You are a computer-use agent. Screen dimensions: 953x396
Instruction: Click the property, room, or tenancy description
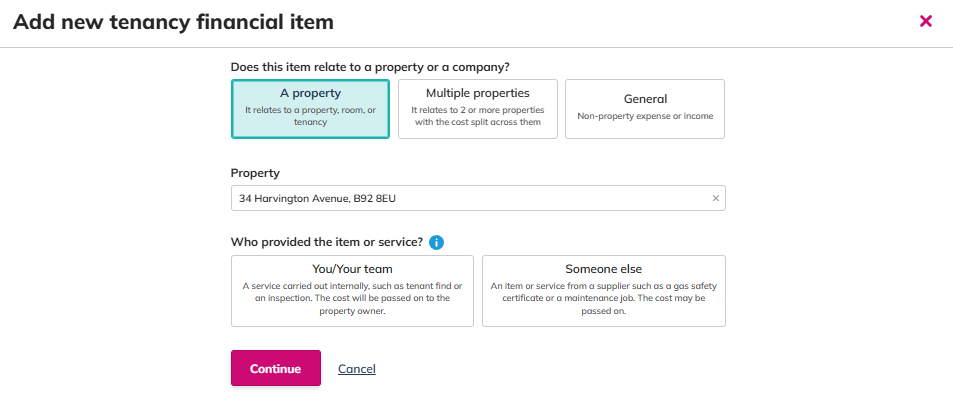click(x=310, y=116)
